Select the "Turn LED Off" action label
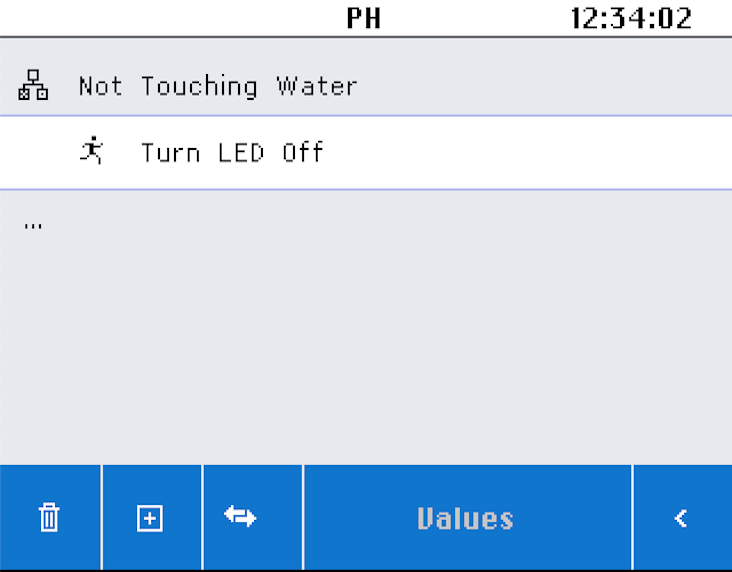Screen dimensions: 732x572 [x=232, y=153]
